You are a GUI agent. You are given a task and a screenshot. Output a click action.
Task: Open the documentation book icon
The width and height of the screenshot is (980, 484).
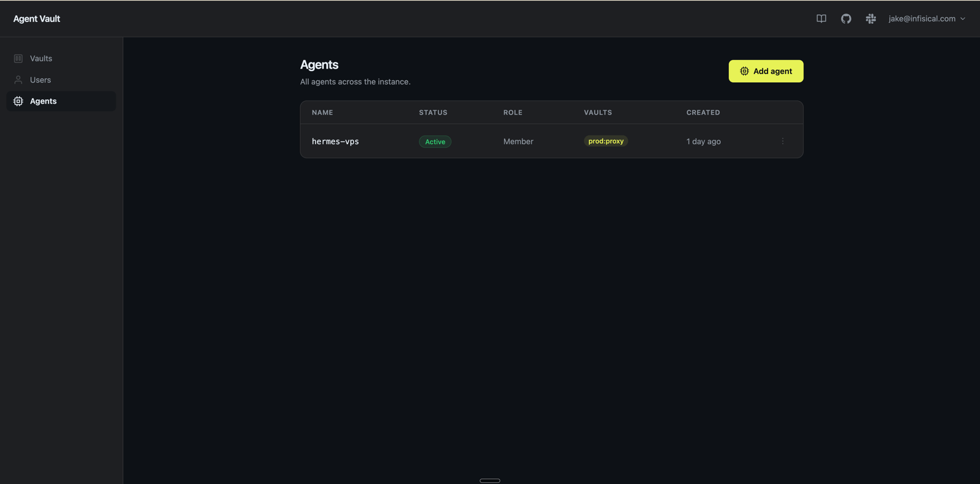click(821, 19)
